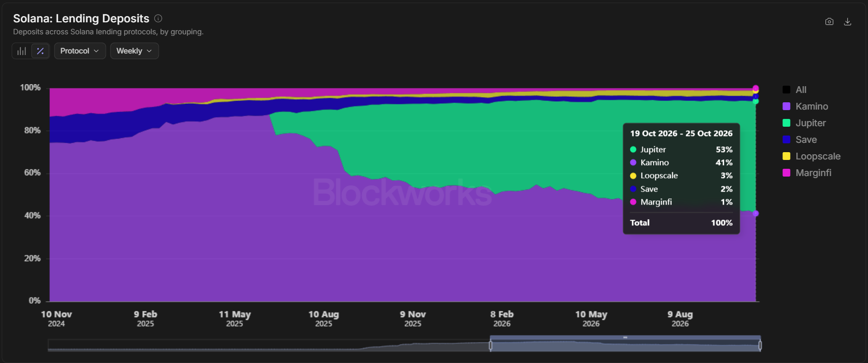Screen dimensions: 868x363
Task: Toggle the Marginfi series in the legend
Action: click(x=807, y=173)
